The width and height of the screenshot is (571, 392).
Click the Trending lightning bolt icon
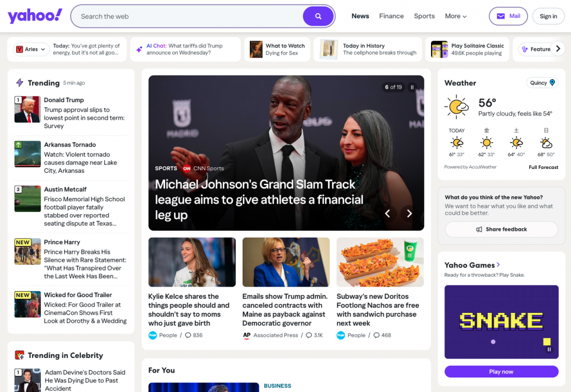pos(20,83)
